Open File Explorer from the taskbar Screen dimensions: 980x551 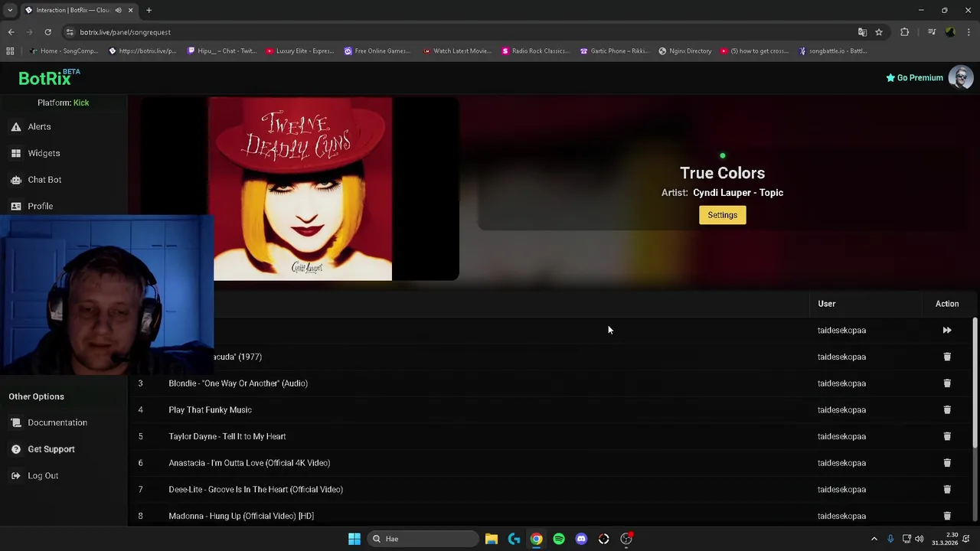point(492,539)
